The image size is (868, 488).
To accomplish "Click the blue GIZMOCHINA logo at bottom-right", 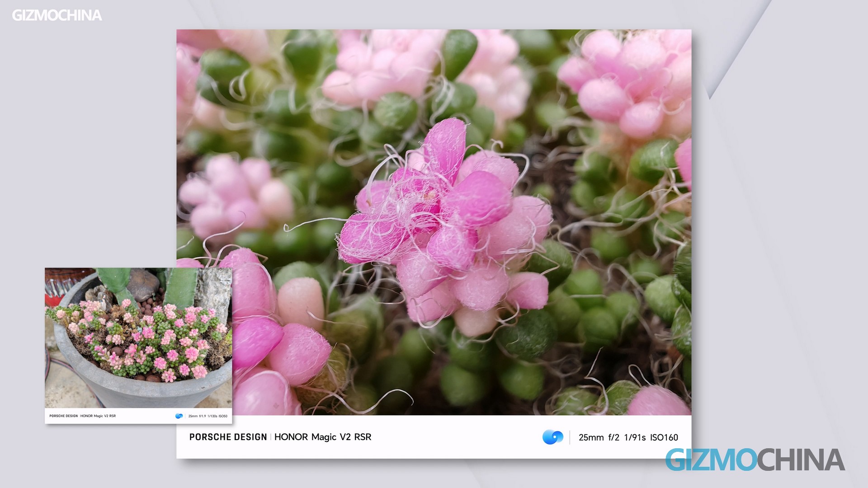I will [x=755, y=460].
